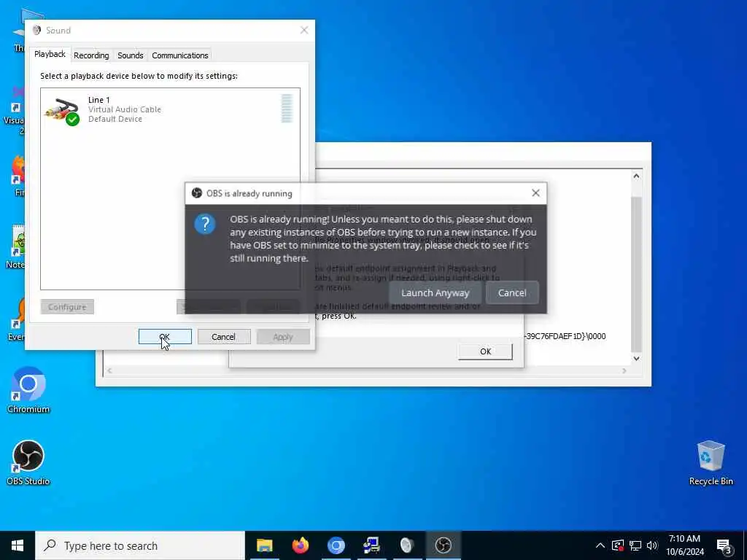Open Chromium desktop shortcut

pyautogui.click(x=28, y=390)
